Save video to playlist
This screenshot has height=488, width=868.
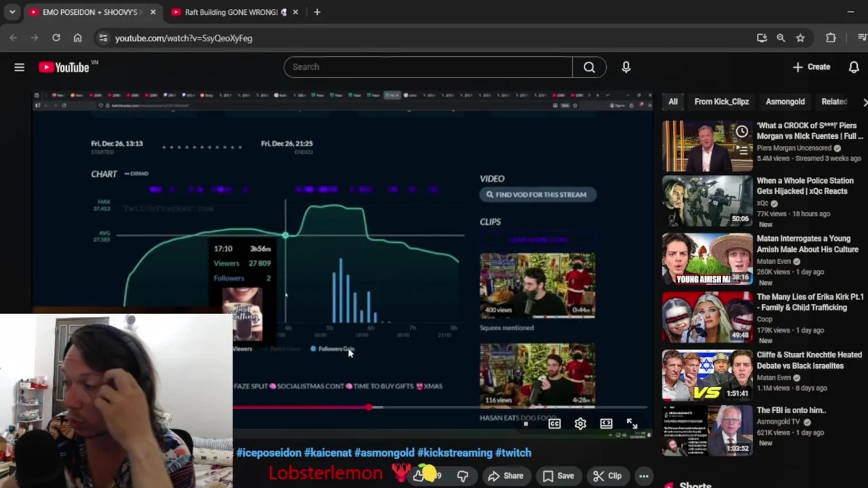[x=558, y=476]
